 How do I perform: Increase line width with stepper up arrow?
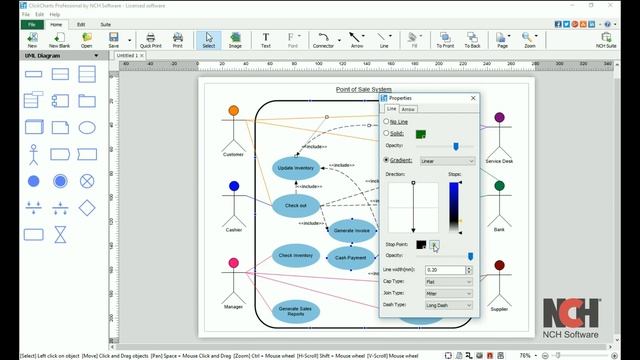pyautogui.click(x=469, y=268)
